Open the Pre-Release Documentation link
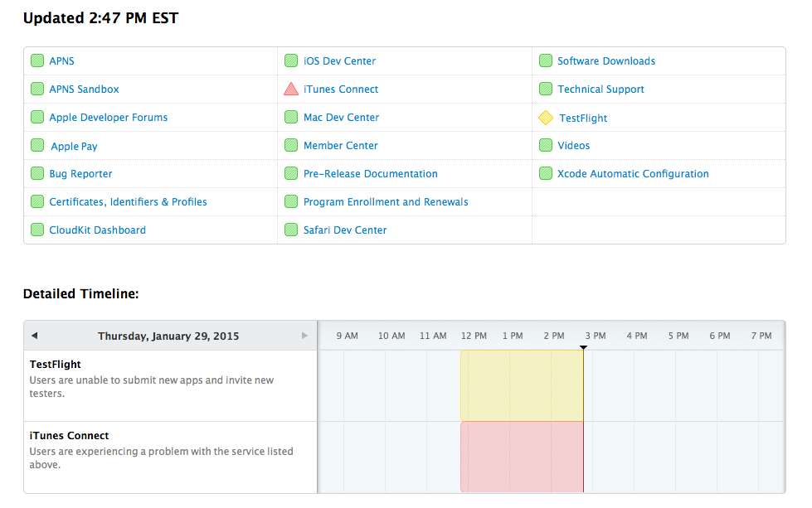 (370, 174)
